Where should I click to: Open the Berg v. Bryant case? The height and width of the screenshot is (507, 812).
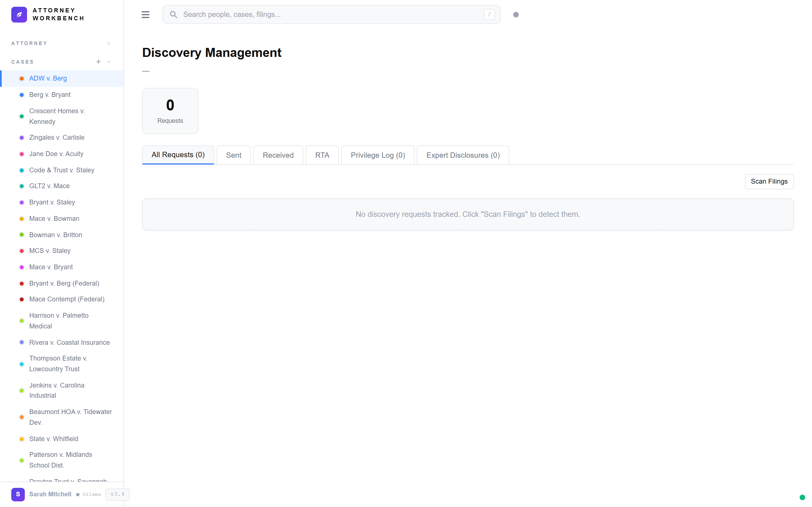pos(50,95)
